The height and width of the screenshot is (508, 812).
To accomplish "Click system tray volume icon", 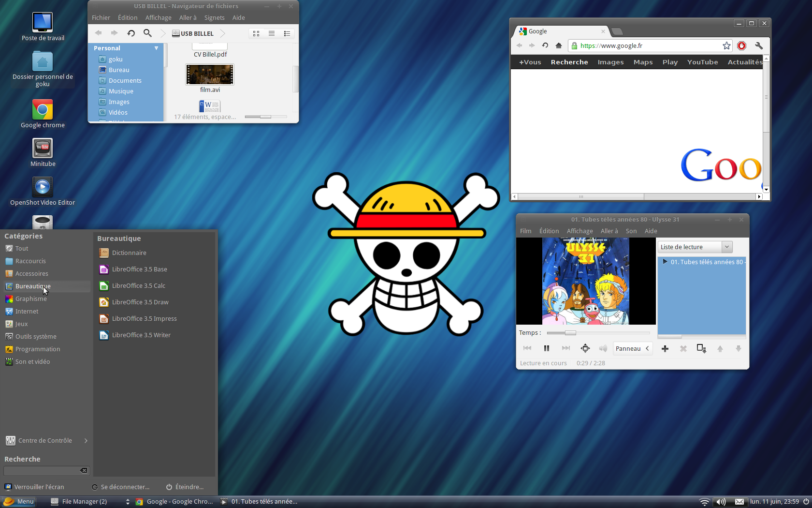I will pyautogui.click(x=721, y=502).
